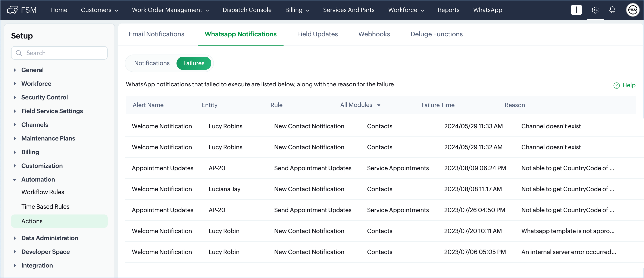Expand the Field Service Settings section
This screenshot has width=644, height=278.
pyautogui.click(x=15, y=111)
